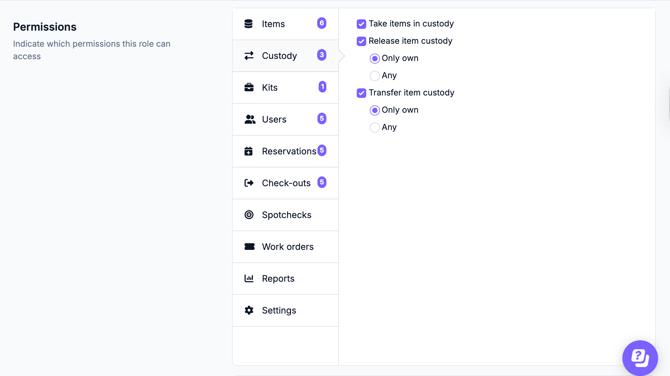Click the Items count badge

322,23
